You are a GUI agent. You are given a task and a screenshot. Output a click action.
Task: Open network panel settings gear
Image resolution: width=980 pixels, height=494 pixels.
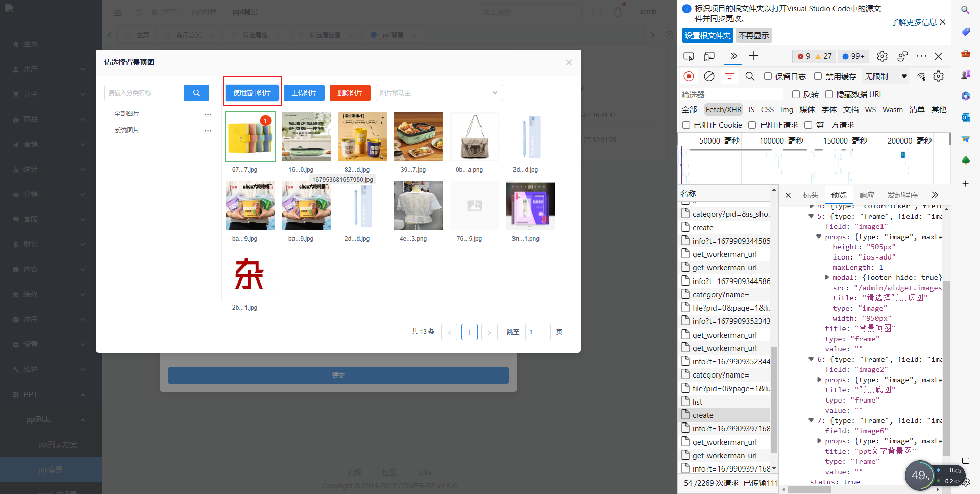[938, 76]
